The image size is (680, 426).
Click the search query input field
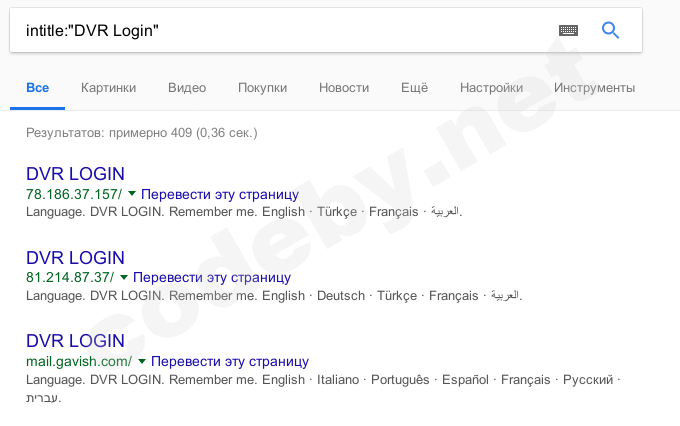(280, 31)
